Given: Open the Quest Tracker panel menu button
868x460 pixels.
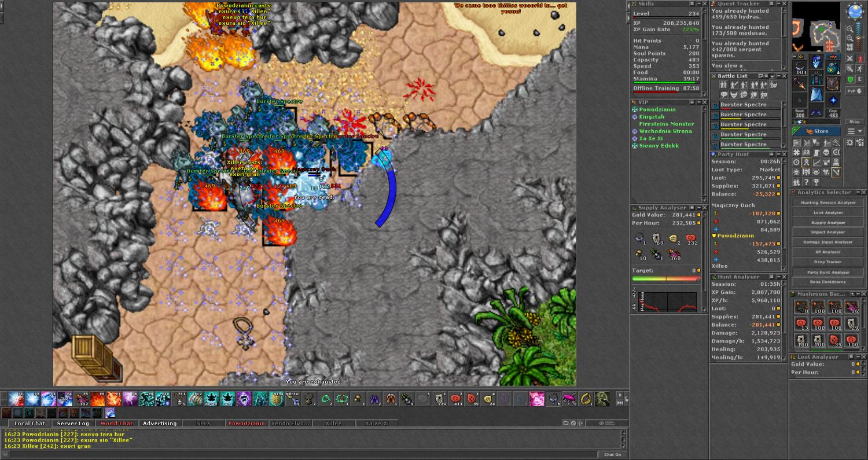Looking at the screenshot, I should point(771,3).
